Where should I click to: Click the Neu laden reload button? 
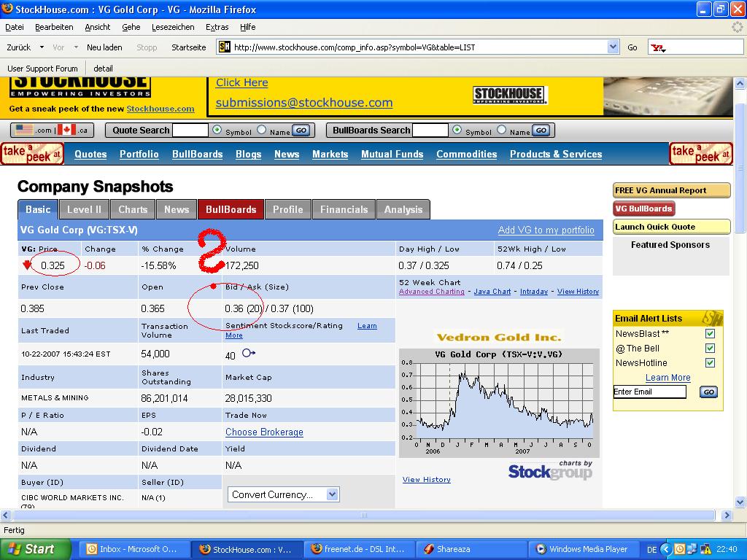point(104,47)
